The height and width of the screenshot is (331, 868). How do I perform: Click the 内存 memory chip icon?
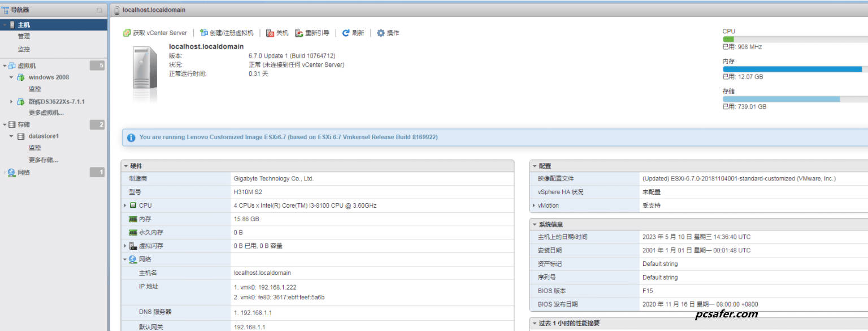click(133, 219)
